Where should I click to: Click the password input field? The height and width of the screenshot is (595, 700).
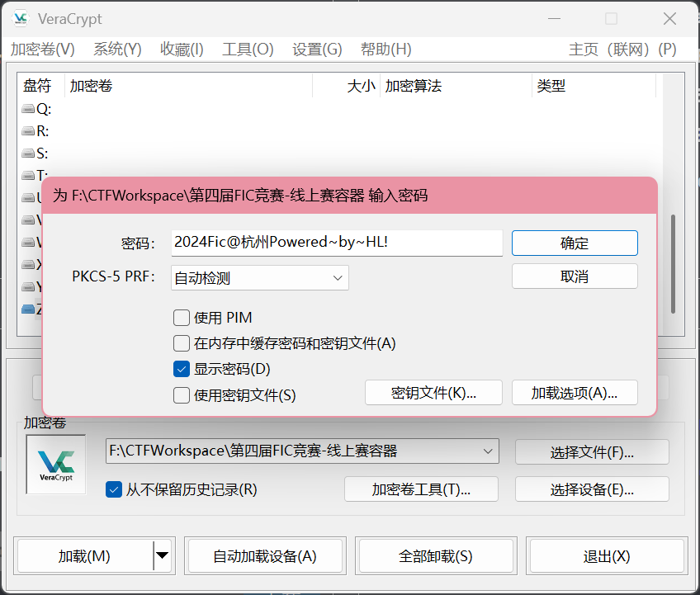click(x=337, y=243)
